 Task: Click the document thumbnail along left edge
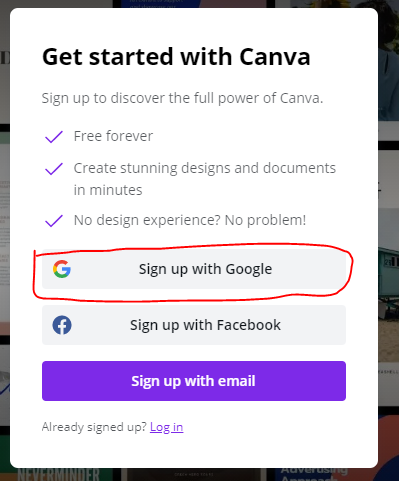(5, 233)
